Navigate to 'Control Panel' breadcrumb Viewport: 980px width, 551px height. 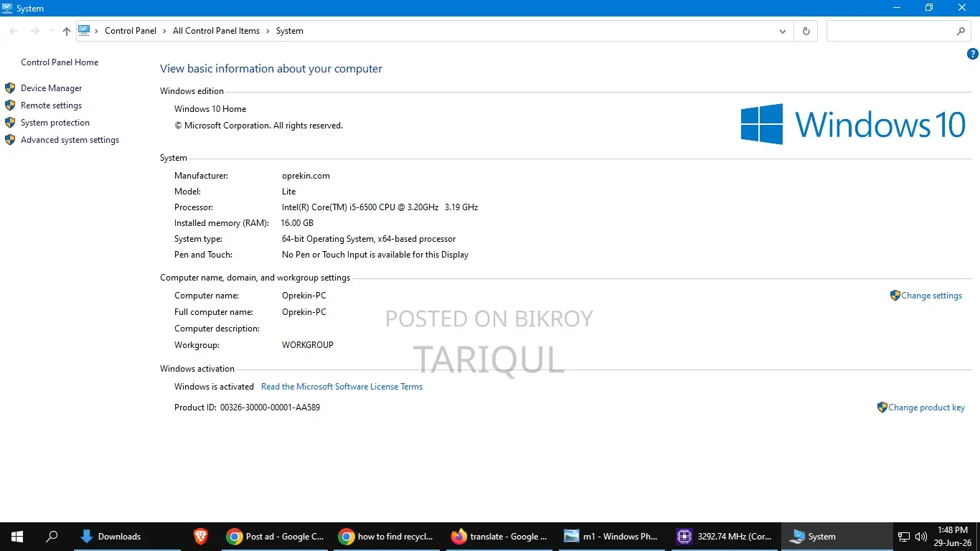(x=131, y=31)
